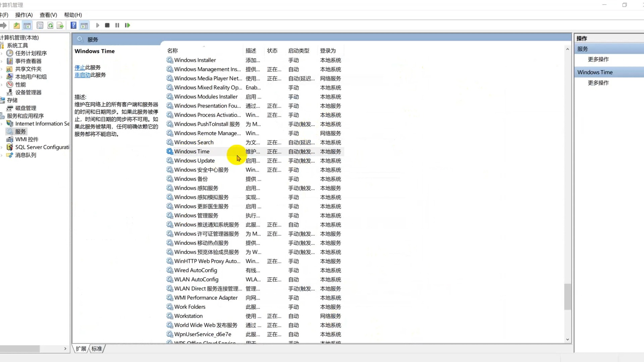Image resolution: width=644 pixels, height=362 pixels.
Task: Expand the 本地用户和组 tree node
Action: pos(2,77)
